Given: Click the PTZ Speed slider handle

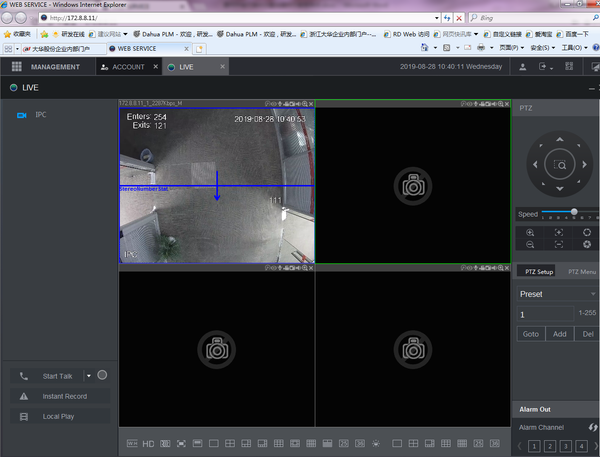Looking at the screenshot, I should [573, 212].
